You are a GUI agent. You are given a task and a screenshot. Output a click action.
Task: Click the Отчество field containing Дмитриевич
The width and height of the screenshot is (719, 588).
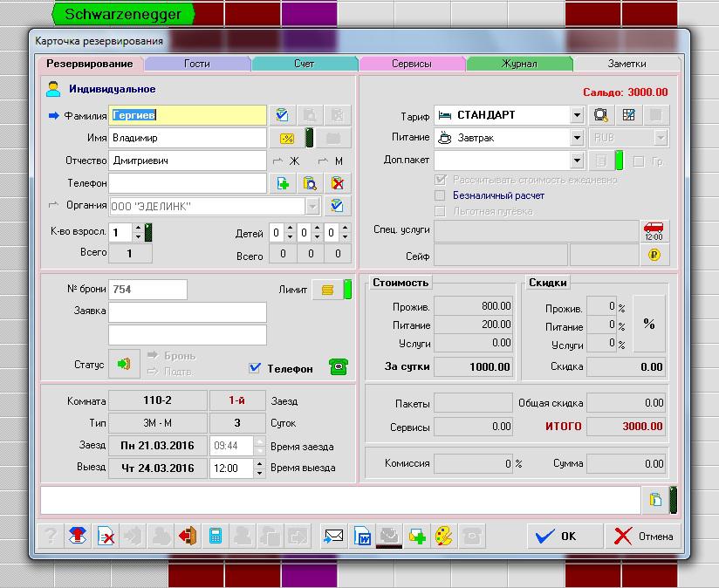(188, 161)
